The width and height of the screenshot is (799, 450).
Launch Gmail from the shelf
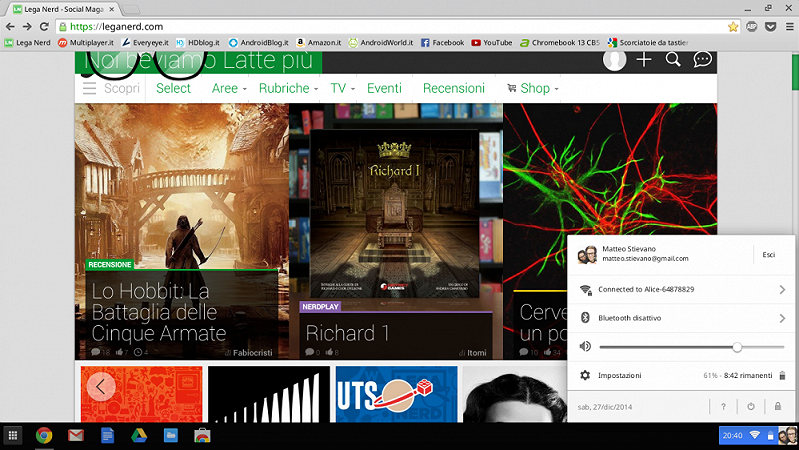pyautogui.click(x=76, y=436)
